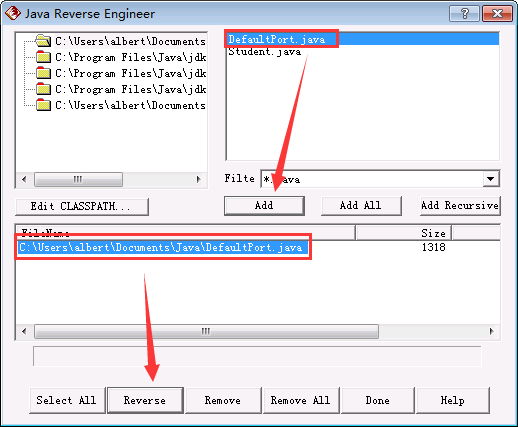Screen dimensions: 518x427
Task: Sort by the Size column header
Action: (x=403, y=233)
